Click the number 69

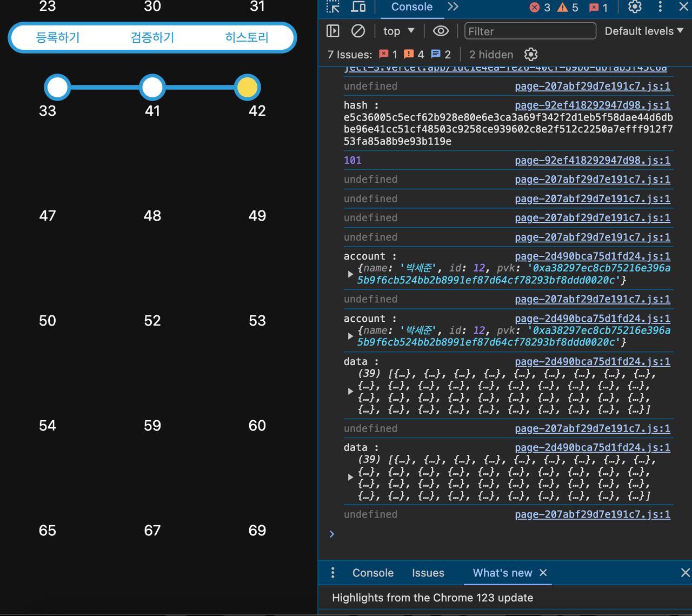[257, 531]
